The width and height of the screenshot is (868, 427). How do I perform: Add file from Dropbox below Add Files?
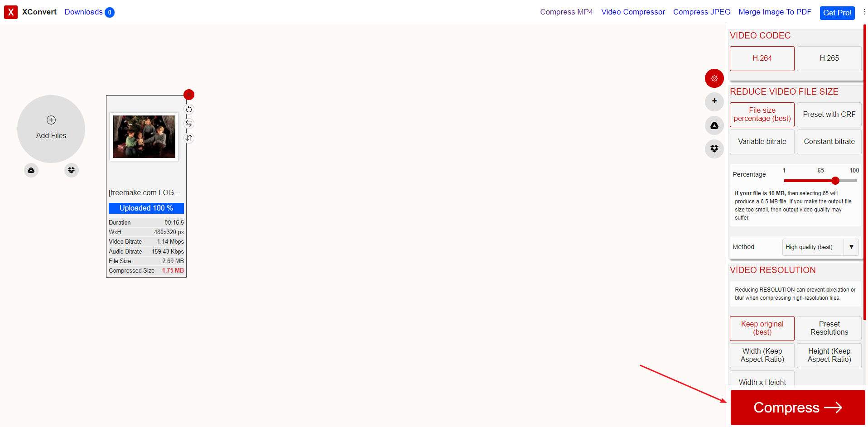(71, 170)
